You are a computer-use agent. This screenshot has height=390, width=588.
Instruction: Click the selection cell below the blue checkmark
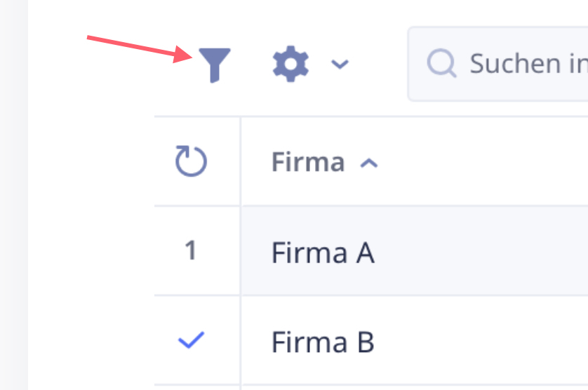click(197, 388)
